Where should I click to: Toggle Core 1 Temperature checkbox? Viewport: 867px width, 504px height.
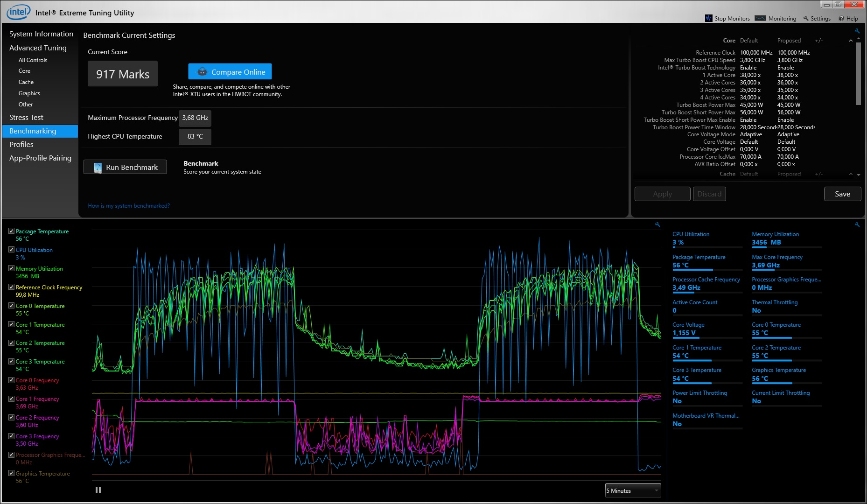tap(11, 324)
